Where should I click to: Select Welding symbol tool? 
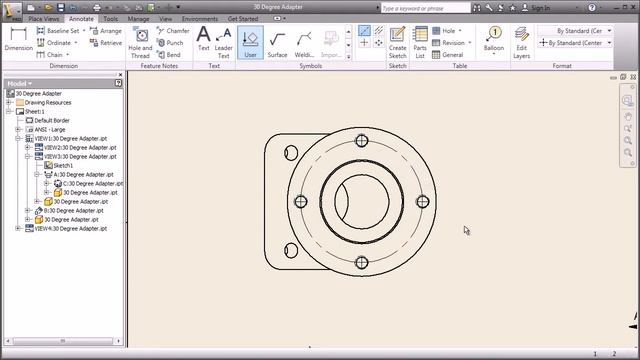[304, 43]
